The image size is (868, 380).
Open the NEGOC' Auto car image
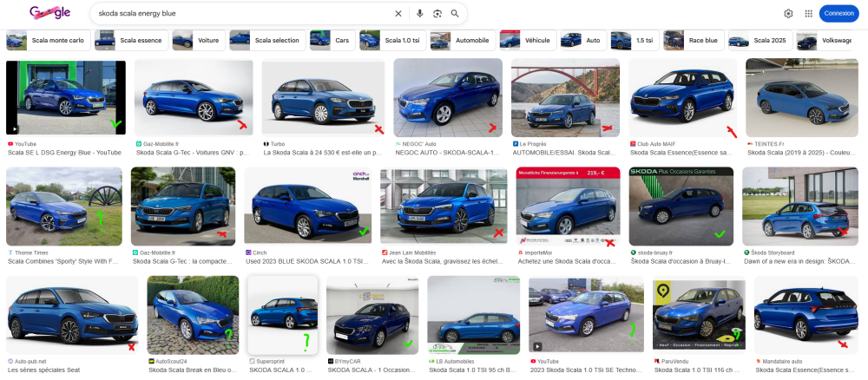pyautogui.click(x=448, y=97)
